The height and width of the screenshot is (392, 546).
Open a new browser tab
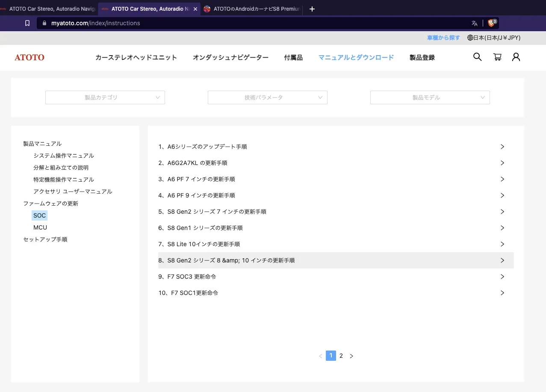(x=312, y=9)
